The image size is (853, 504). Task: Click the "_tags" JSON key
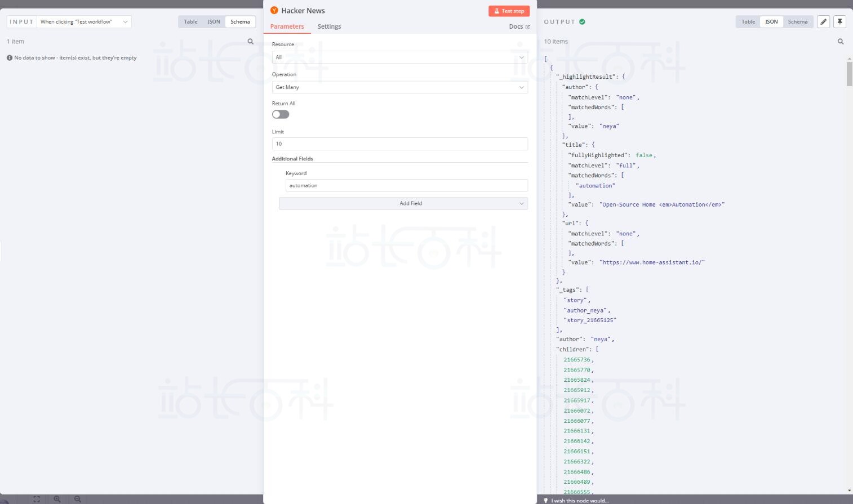pos(568,290)
